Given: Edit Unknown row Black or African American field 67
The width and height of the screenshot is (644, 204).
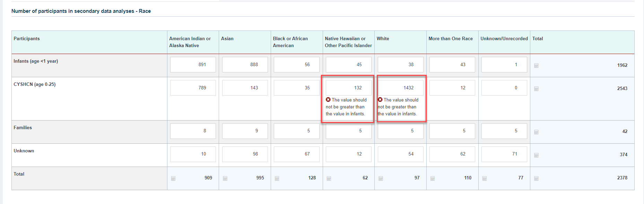Looking at the screenshot, I should click(x=297, y=154).
